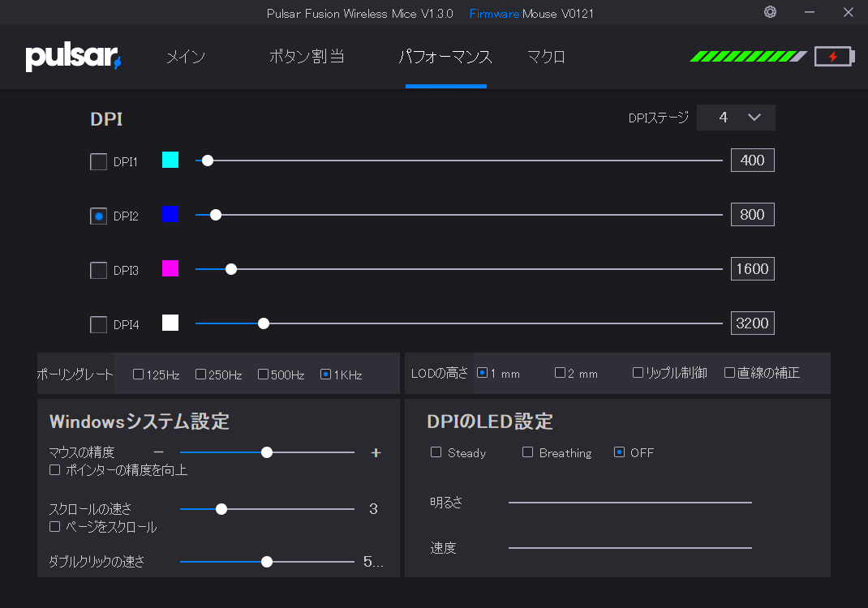The image size is (868, 608).
Task: Click the green signal strength indicator
Action: [748, 57]
